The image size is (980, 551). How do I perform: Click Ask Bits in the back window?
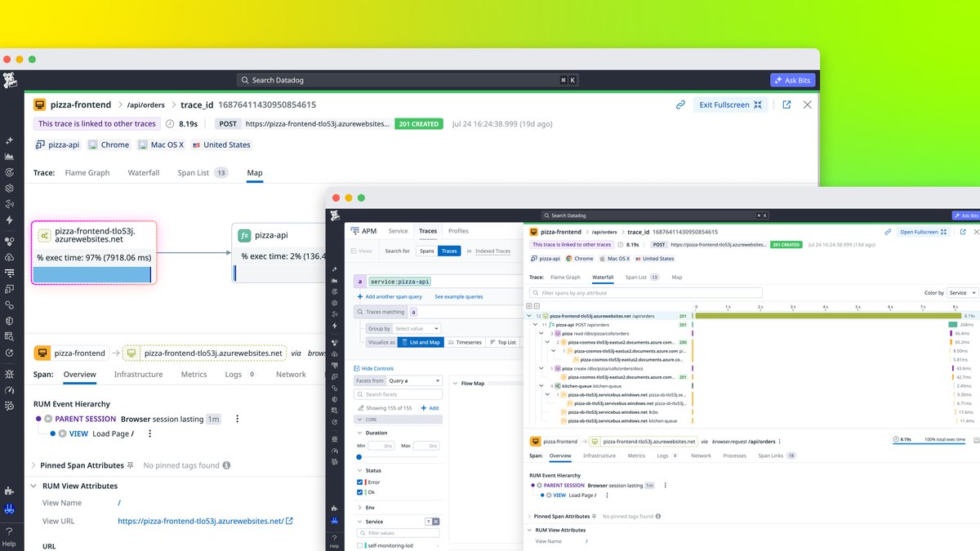tap(793, 80)
